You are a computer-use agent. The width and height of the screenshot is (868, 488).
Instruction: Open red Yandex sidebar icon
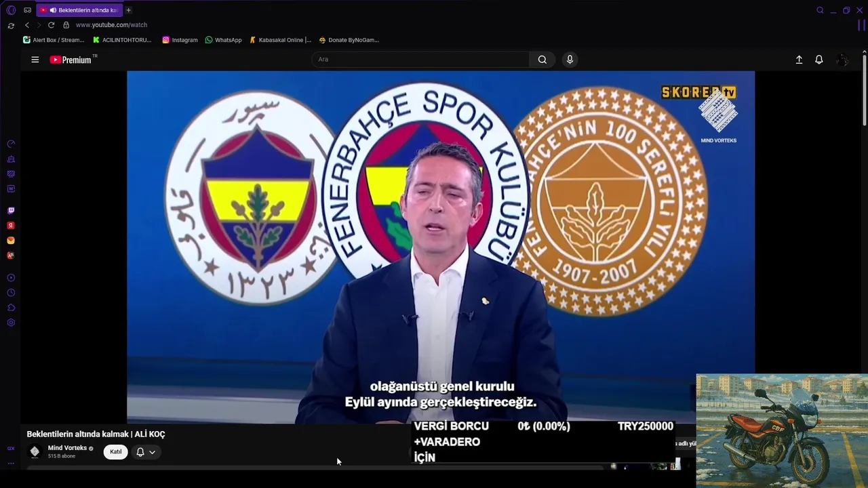[x=11, y=226]
